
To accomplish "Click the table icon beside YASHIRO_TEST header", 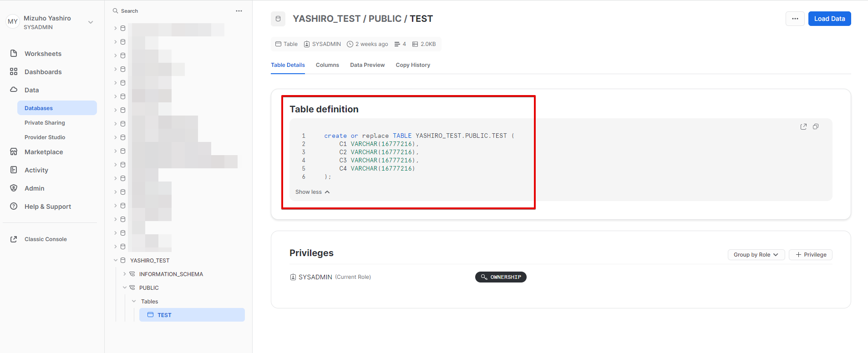I will (278, 19).
